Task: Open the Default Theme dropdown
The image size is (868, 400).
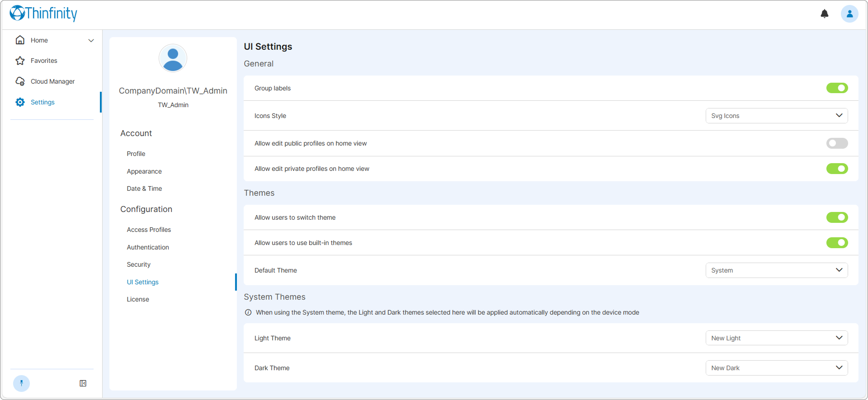Action: [777, 270]
